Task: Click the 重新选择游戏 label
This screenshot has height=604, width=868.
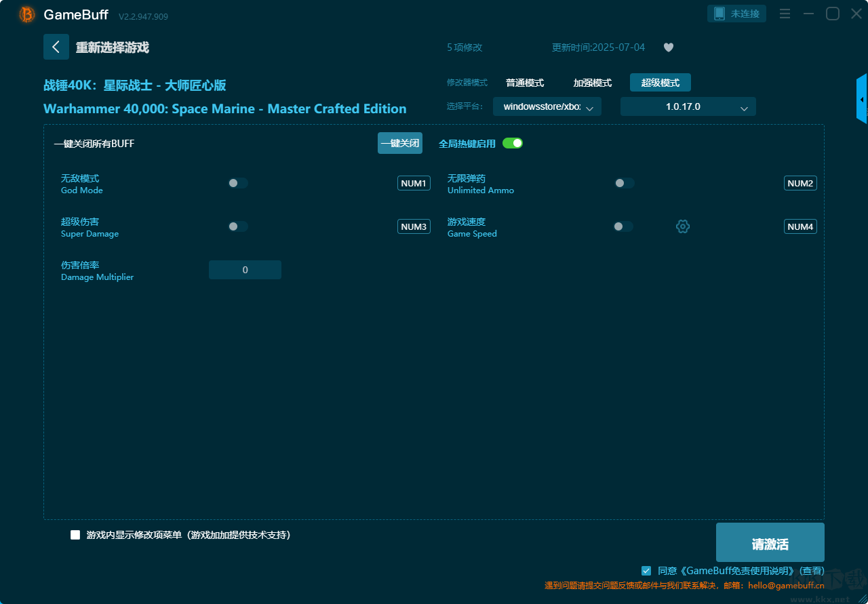Action: (x=113, y=47)
